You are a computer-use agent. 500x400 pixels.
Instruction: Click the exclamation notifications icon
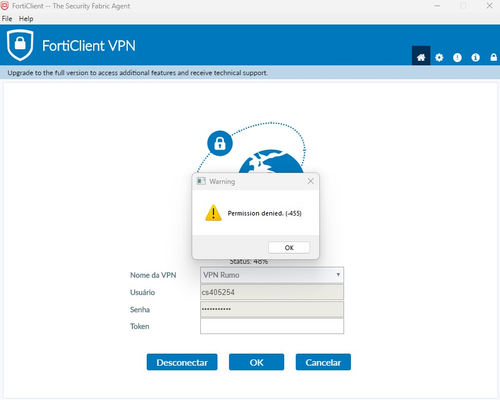click(x=457, y=57)
